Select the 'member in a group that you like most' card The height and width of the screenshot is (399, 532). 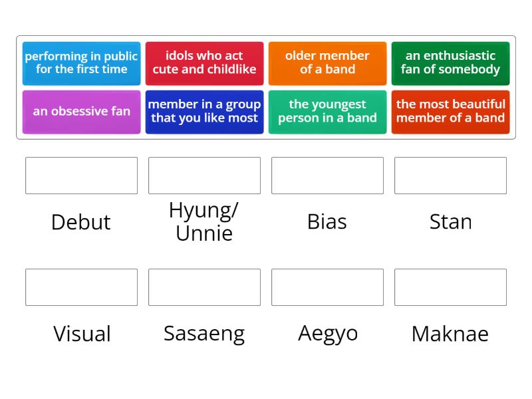(204, 112)
